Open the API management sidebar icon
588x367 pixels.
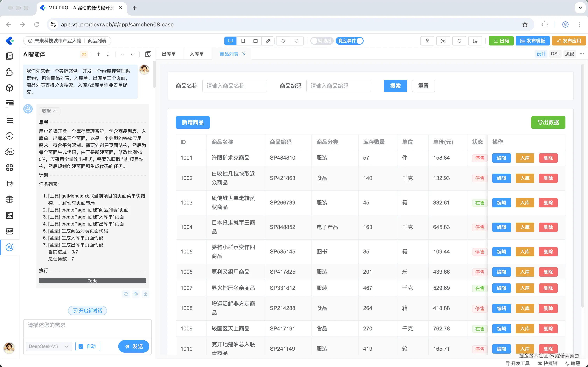pyautogui.click(x=10, y=152)
